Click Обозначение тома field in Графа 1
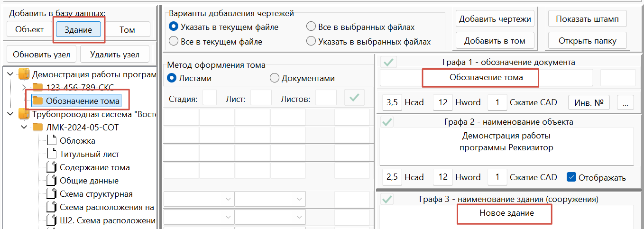 487,77
